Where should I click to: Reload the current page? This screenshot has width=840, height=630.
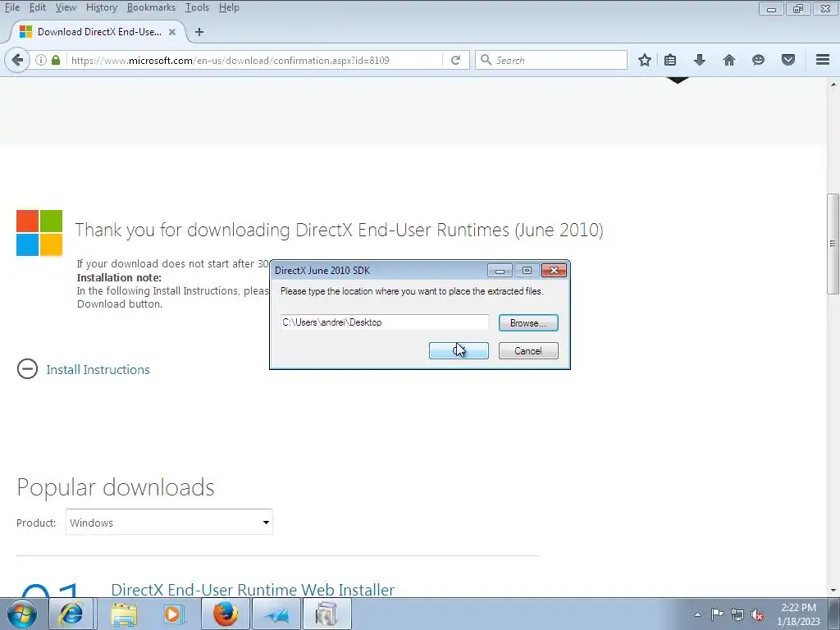pos(455,60)
